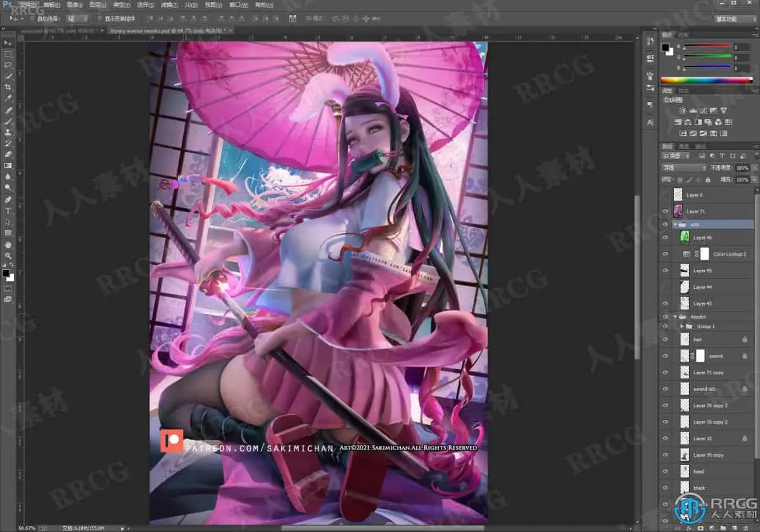Toggle the show transform controls checkbox
The height and width of the screenshot is (532, 760).
[x=99, y=19]
